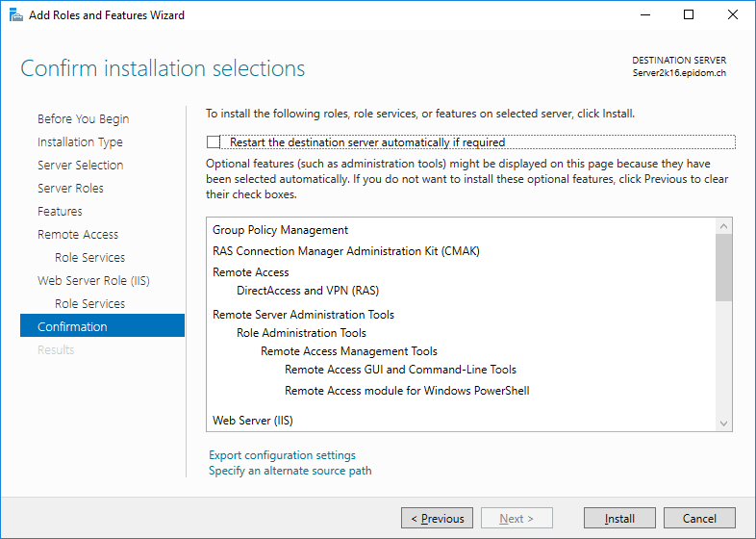The image size is (756, 539).
Task: Close the wizard window
Action: pos(733,15)
